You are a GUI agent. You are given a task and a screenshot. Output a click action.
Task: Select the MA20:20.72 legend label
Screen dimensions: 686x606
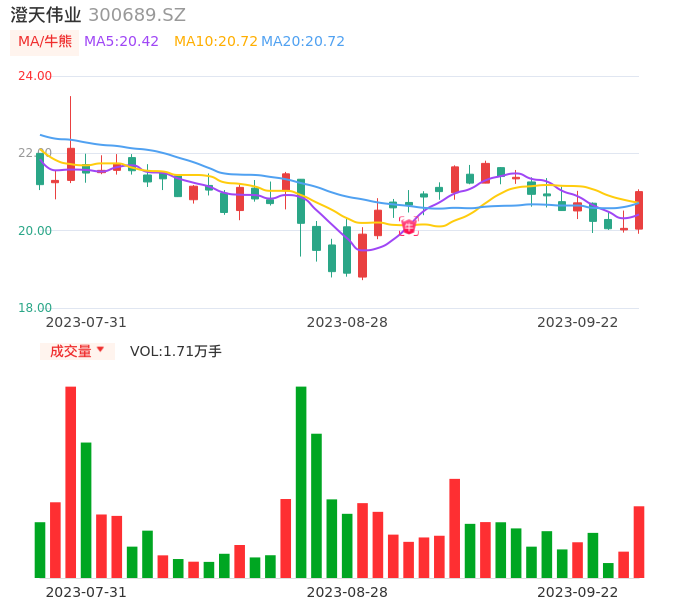click(303, 42)
